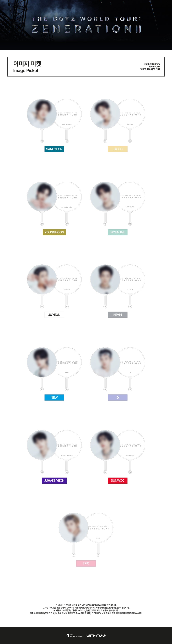This screenshot has height=644, width=172.
Task: Select the KEVIN gray name label
Action: coord(118,315)
